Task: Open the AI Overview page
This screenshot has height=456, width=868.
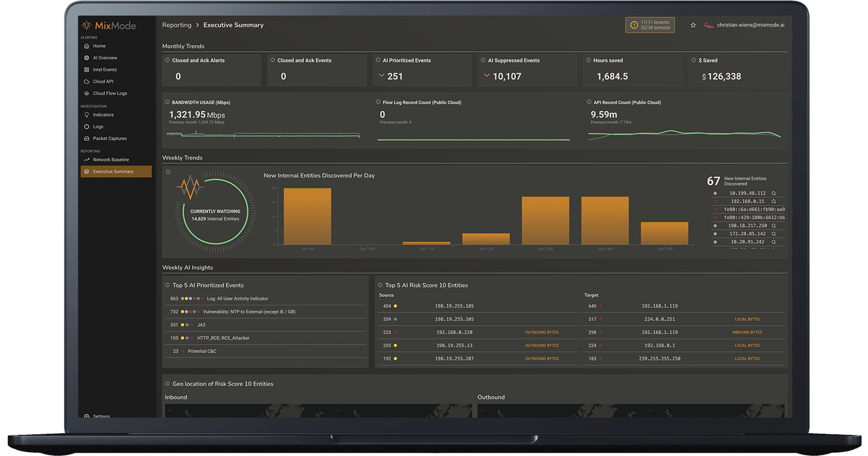Action: pyautogui.click(x=105, y=58)
